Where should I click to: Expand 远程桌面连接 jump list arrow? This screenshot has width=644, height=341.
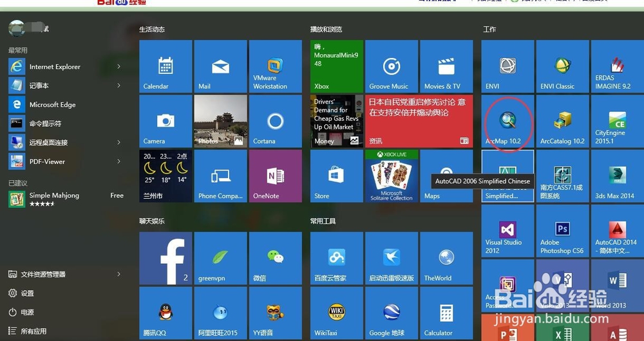[x=118, y=142]
